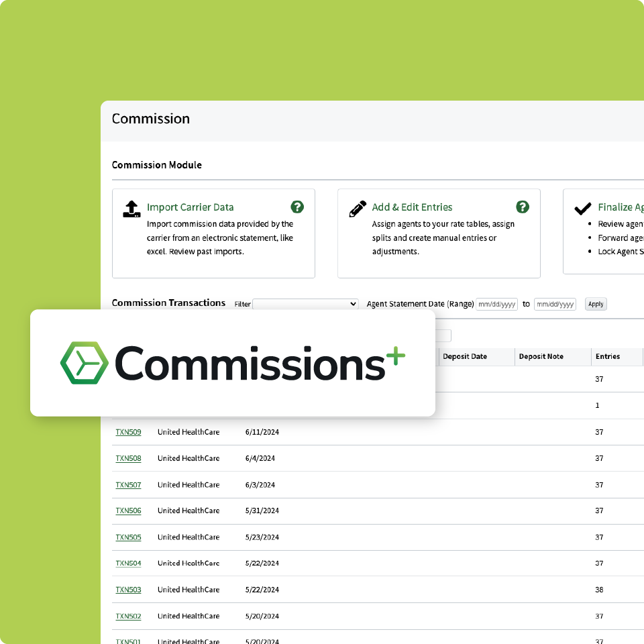Viewport: 644px width, 644px height.
Task: Open help for Add & Edit Entries
Action: (x=523, y=207)
